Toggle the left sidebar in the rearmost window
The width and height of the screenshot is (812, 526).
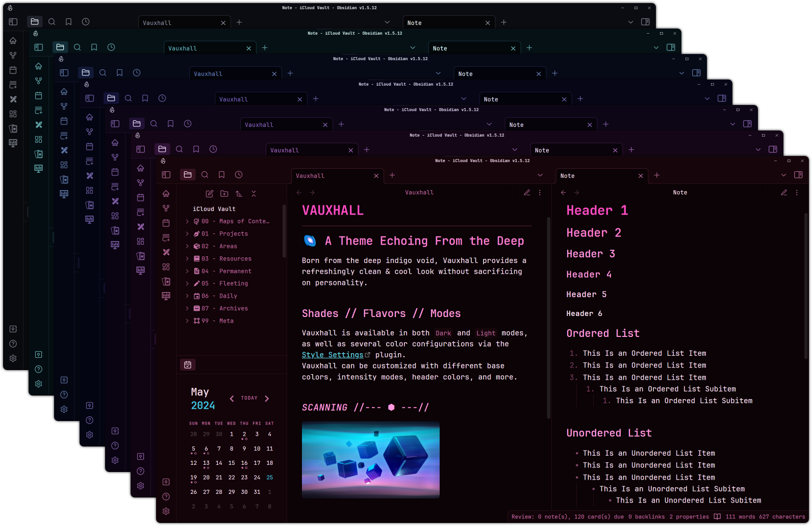[13, 22]
